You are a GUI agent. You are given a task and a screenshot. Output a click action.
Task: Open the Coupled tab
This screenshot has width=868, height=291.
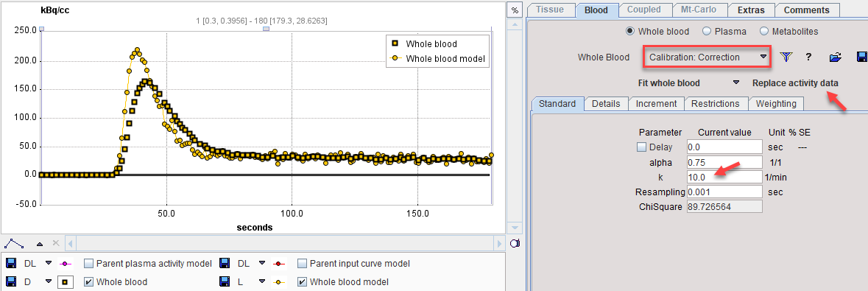643,10
